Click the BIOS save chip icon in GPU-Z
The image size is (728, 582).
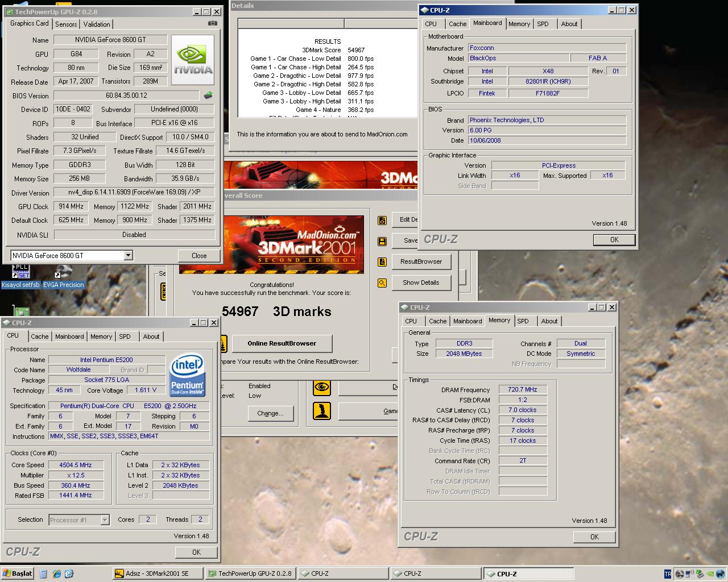coord(208,95)
